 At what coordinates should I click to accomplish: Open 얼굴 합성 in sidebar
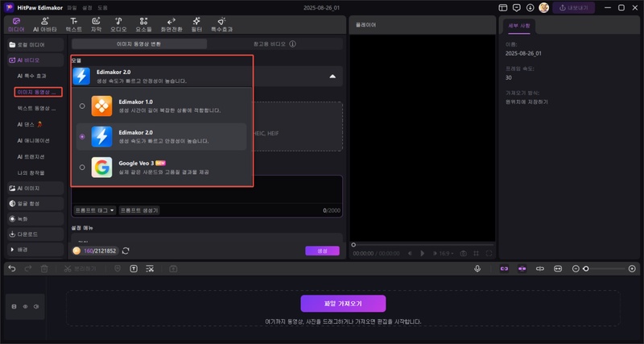(x=35, y=204)
